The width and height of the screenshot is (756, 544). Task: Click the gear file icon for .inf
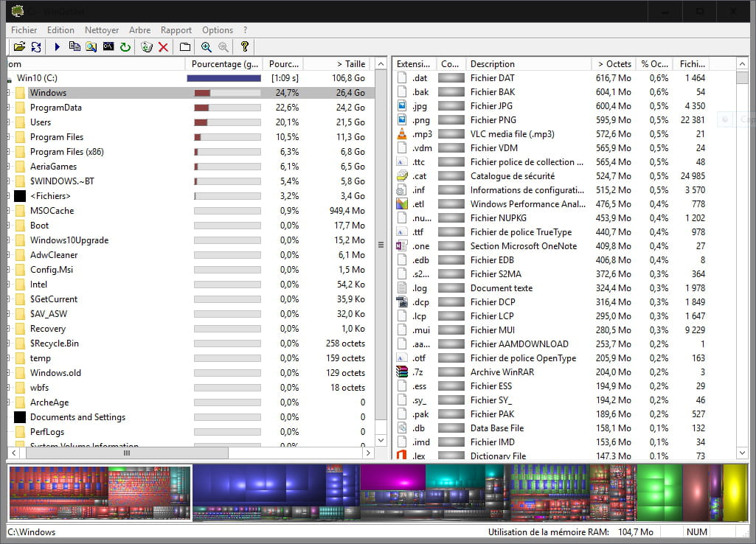click(402, 190)
